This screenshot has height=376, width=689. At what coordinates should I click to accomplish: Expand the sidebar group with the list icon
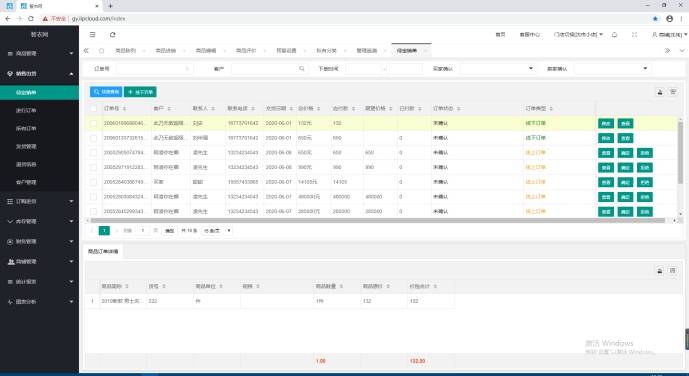(40, 202)
